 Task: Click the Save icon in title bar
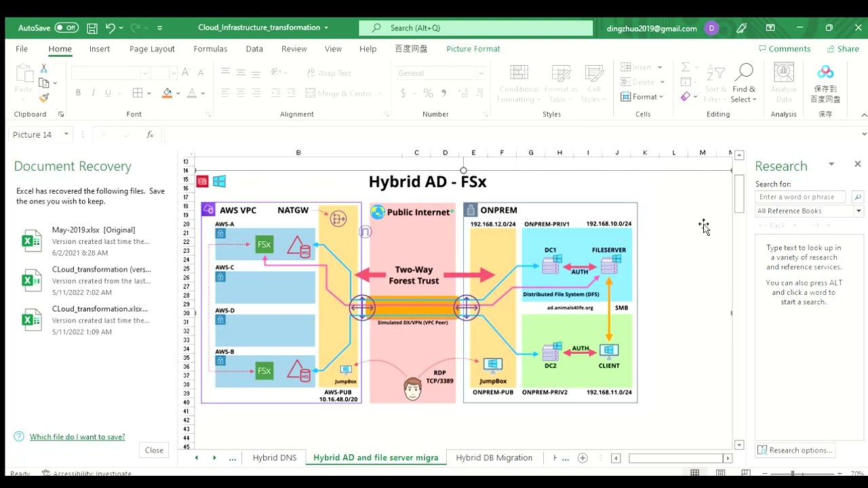92,28
